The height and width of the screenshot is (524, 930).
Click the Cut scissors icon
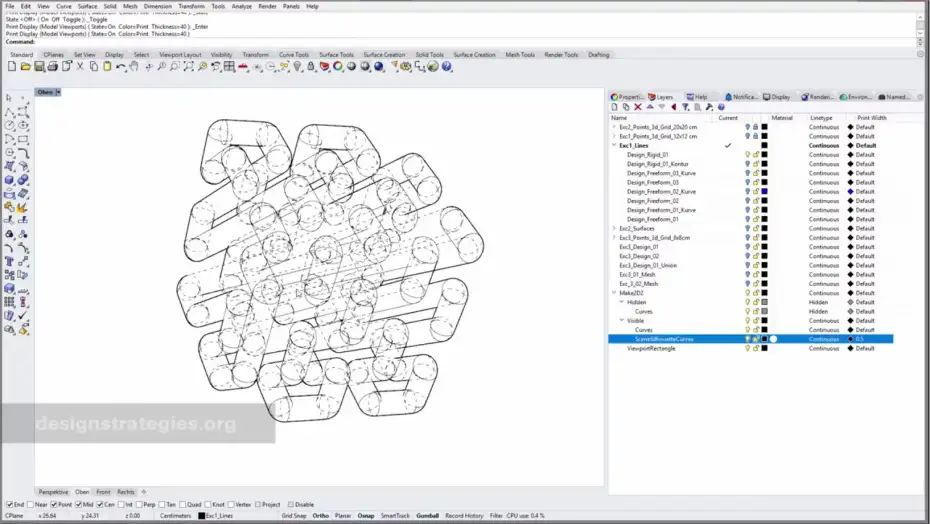pos(80,66)
